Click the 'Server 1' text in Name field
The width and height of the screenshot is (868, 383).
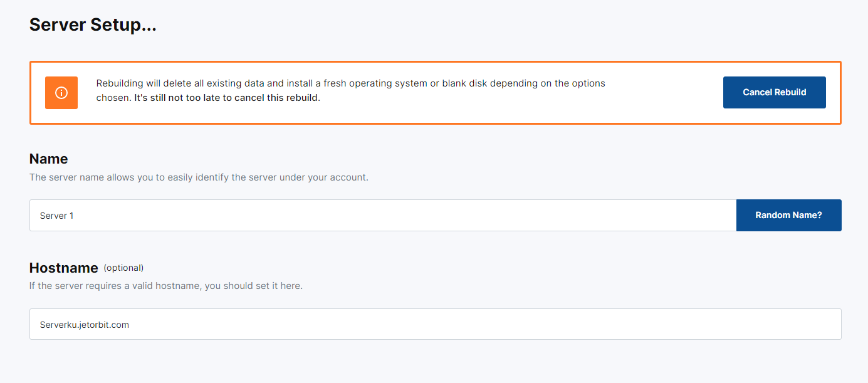56,216
